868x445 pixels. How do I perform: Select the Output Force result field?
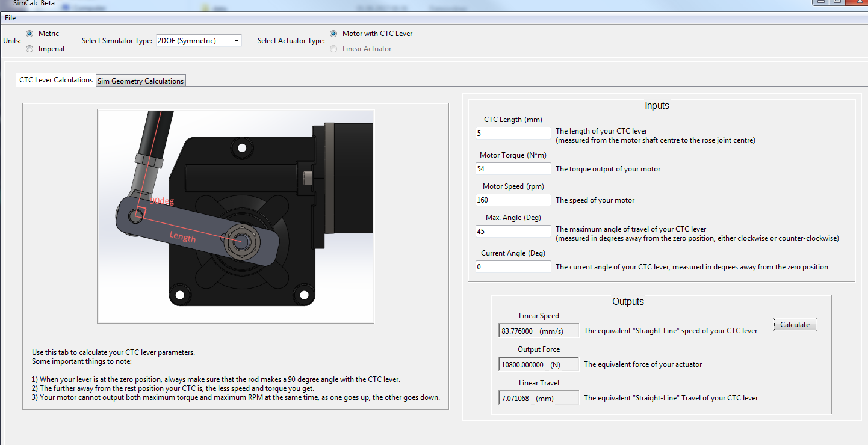pos(522,364)
